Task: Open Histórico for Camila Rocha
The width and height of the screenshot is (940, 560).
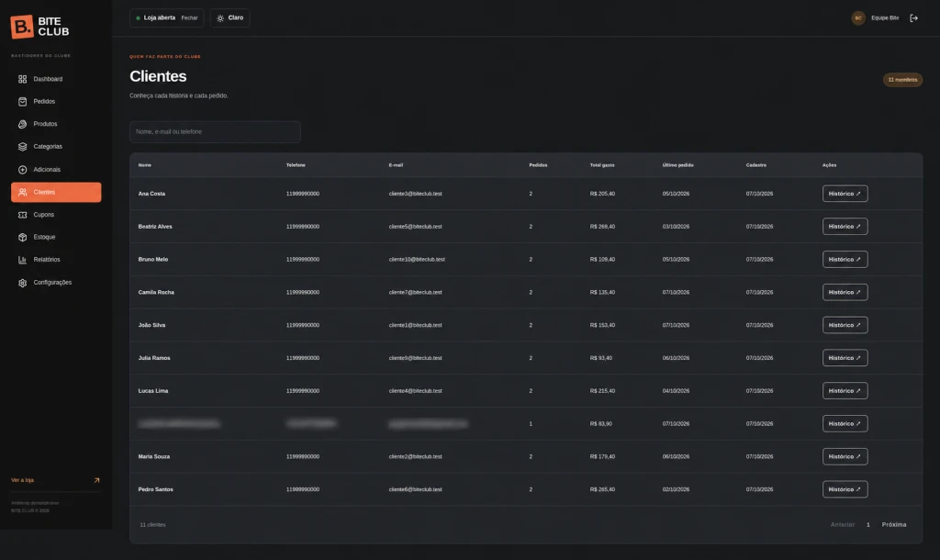Action: 845,292
